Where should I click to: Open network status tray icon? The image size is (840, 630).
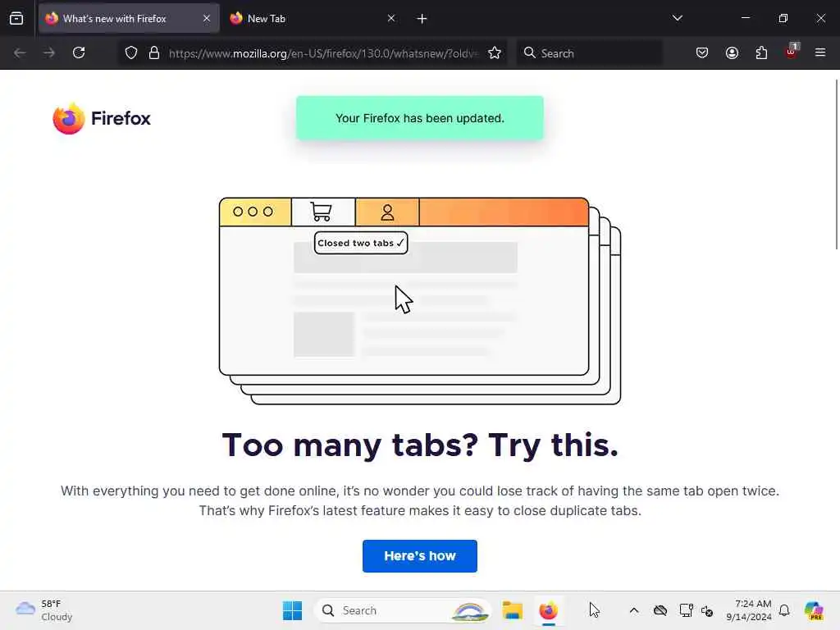686,610
